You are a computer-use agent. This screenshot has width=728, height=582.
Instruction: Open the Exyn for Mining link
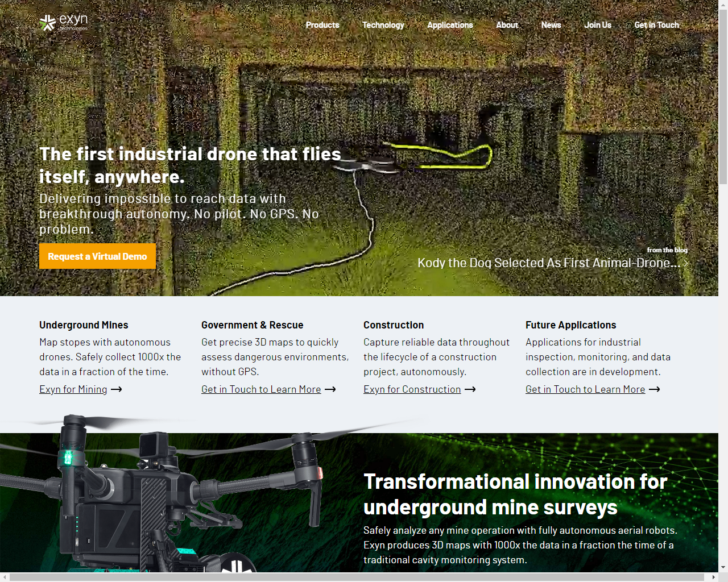tap(73, 389)
